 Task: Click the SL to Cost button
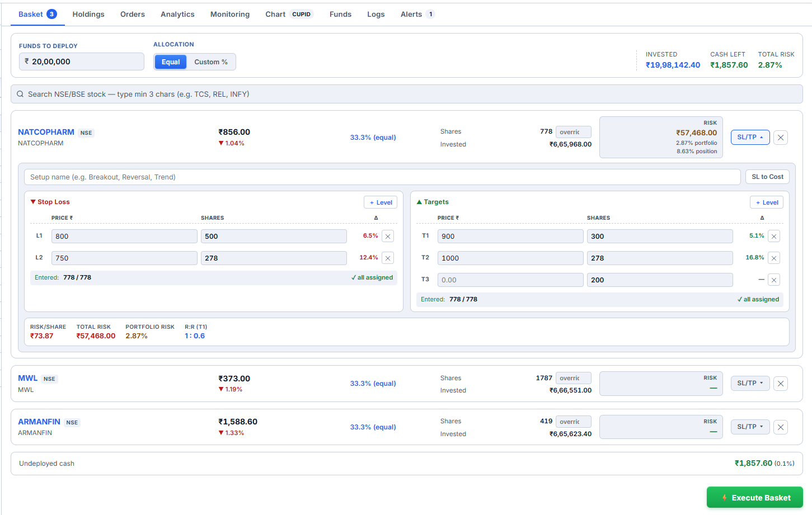(767, 177)
